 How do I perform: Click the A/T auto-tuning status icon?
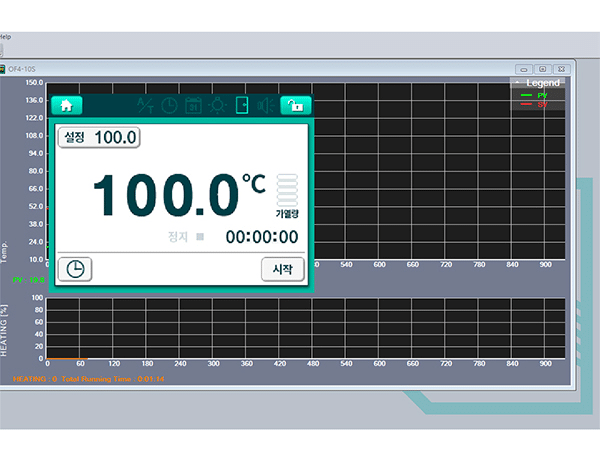point(146,105)
